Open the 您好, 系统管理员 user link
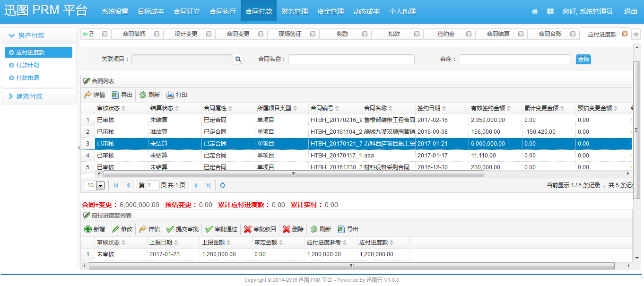Image resolution: width=644 pixels, height=286 pixels. (588, 11)
